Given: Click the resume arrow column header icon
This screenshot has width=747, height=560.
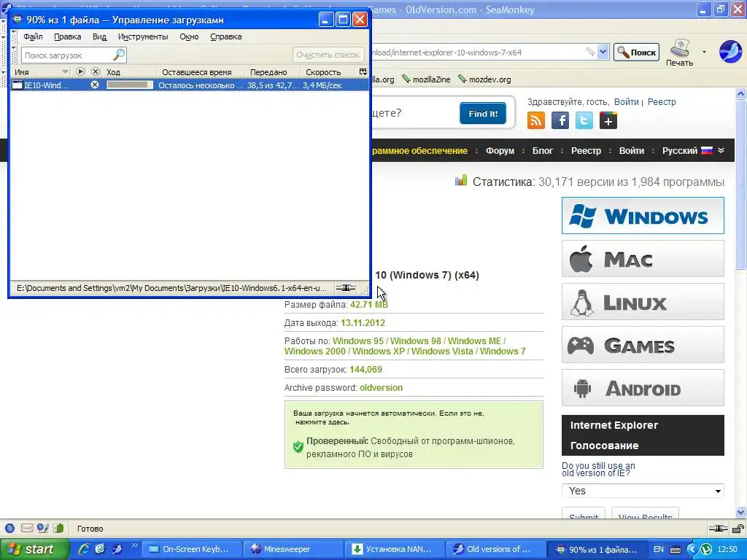Looking at the screenshot, I should 80,71.
